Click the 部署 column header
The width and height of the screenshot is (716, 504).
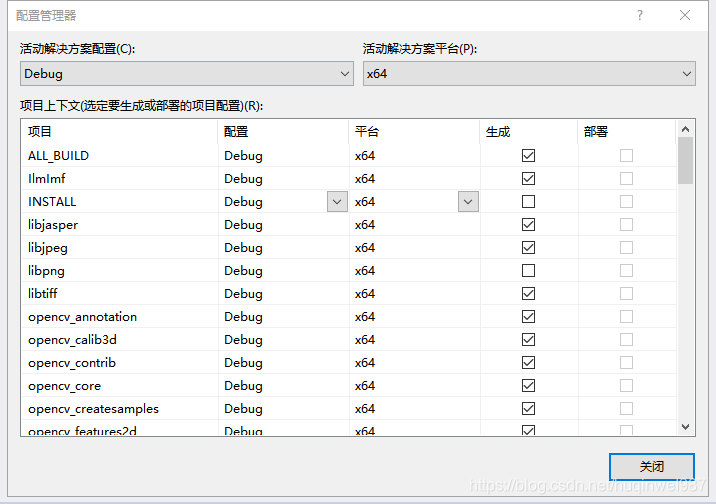click(626, 132)
